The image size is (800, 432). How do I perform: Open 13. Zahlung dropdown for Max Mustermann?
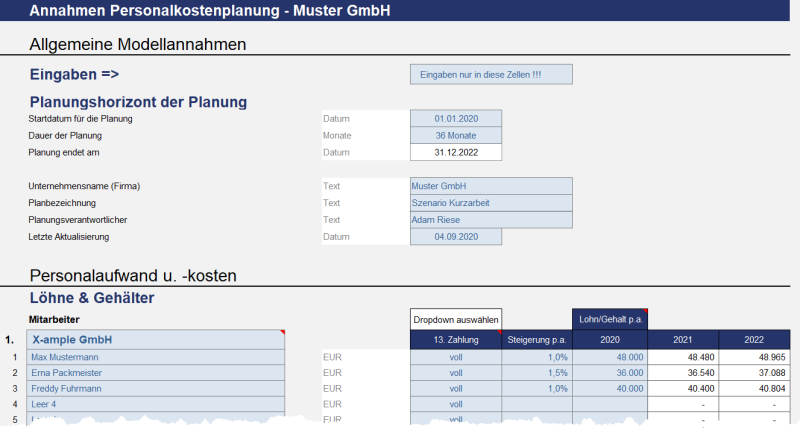coord(456,357)
